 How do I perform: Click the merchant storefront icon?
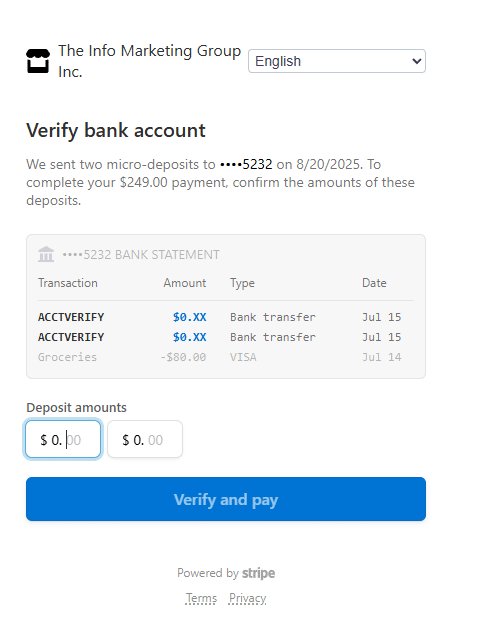click(x=38, y=61)
